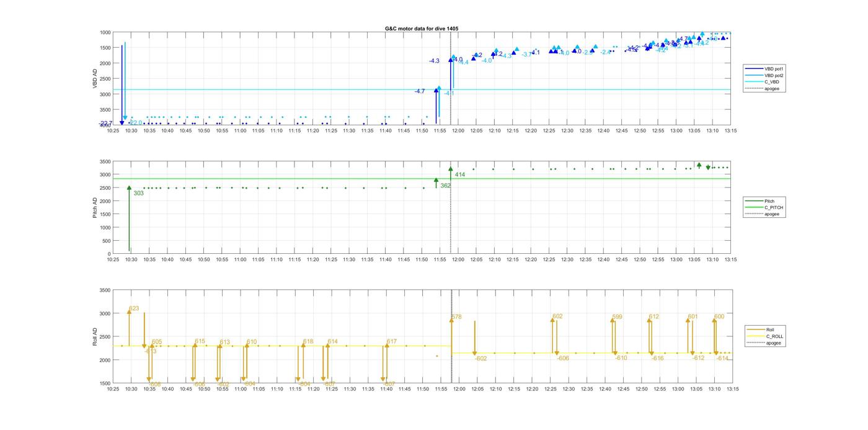
Task: Click the "VBD AD" y-axis label
Action: click(95, 78)
